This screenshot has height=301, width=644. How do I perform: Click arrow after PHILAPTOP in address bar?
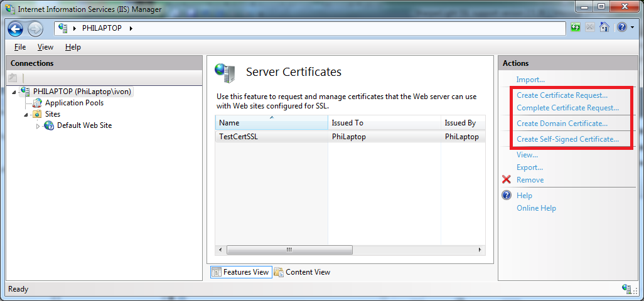131,28
